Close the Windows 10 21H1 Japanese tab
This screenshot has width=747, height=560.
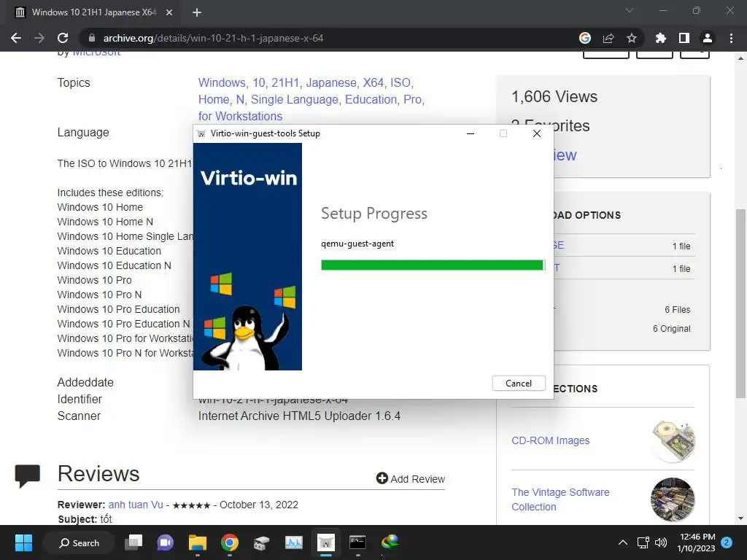(169, 12)
